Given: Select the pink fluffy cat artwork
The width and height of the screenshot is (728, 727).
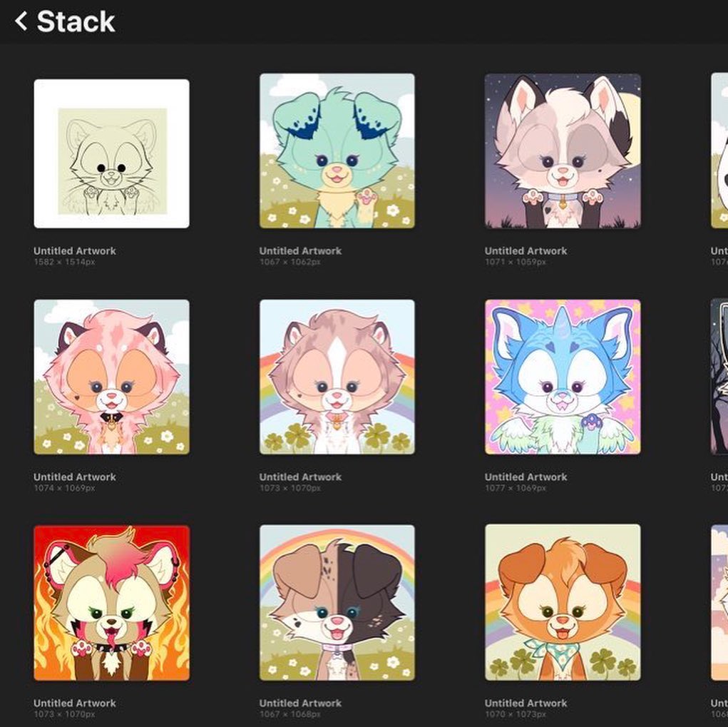Looking at the screenshot, I should 111,377.
